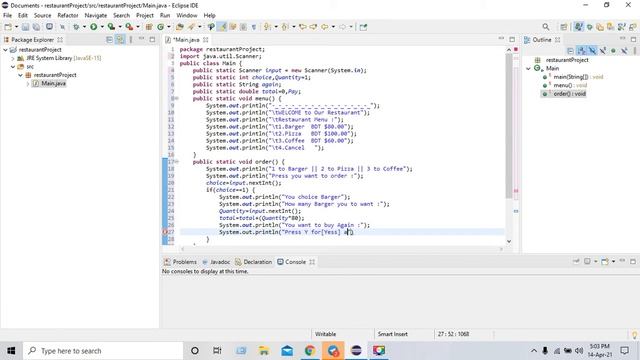Viewport: 640px width, 360px height.
Task: Collapse All in Outline toolbar
Action: pos(571,51)
